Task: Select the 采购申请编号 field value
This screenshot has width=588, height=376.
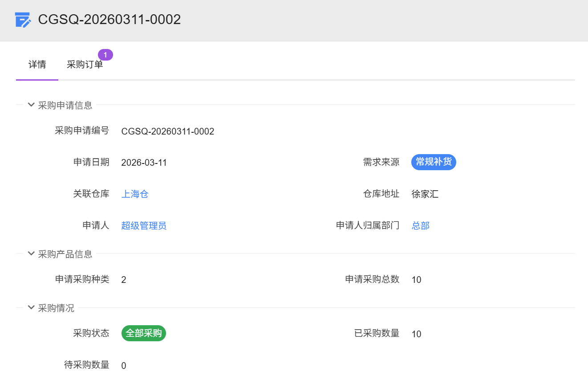Action: point(168,131)
